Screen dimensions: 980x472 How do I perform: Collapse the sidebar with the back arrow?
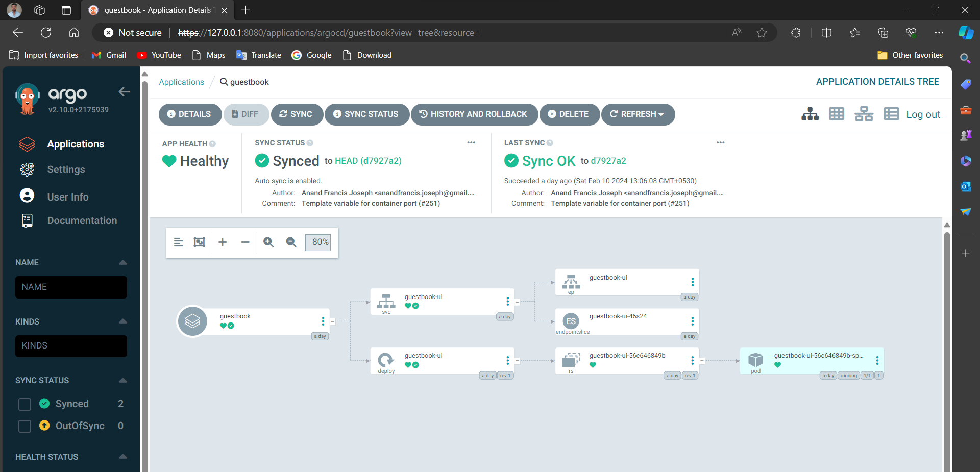(x=124, y=92)
